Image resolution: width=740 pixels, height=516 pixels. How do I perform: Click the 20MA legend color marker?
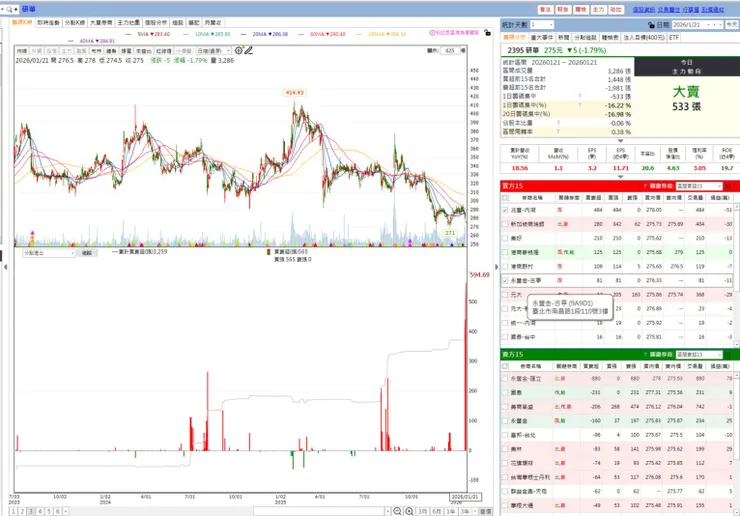[x=243, y=34]
